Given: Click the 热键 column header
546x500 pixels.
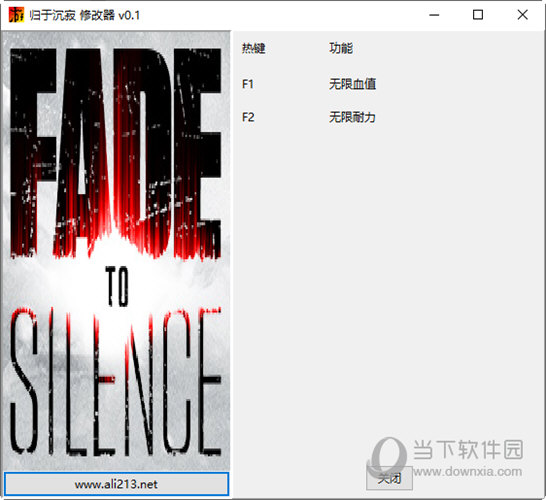Looking at the screenshot, I should 254,48.
